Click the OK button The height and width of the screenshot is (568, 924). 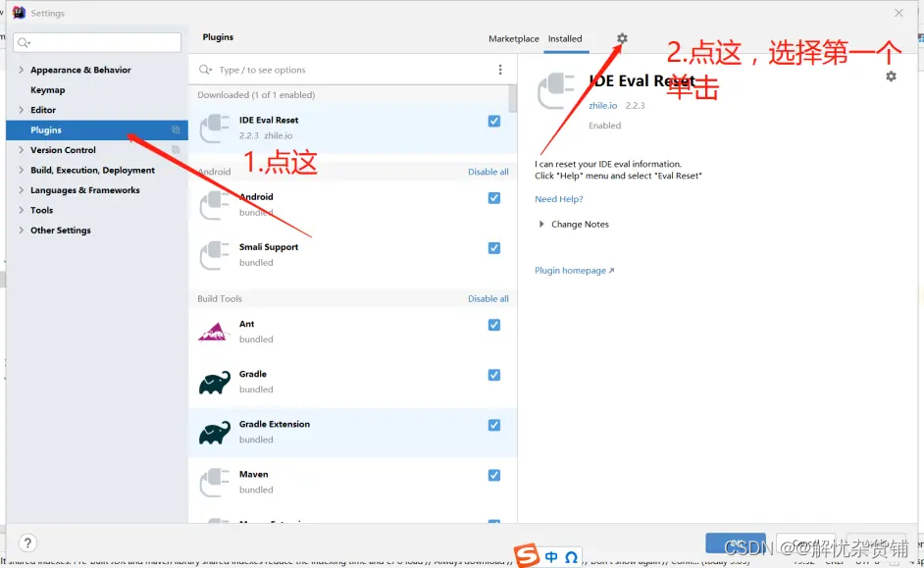pyautogui.click(x=736, y=543)
